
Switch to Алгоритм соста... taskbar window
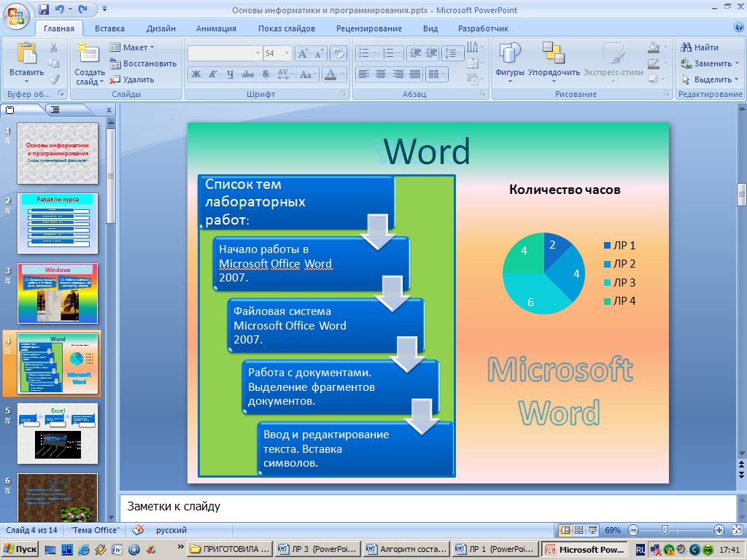[406, 550]
